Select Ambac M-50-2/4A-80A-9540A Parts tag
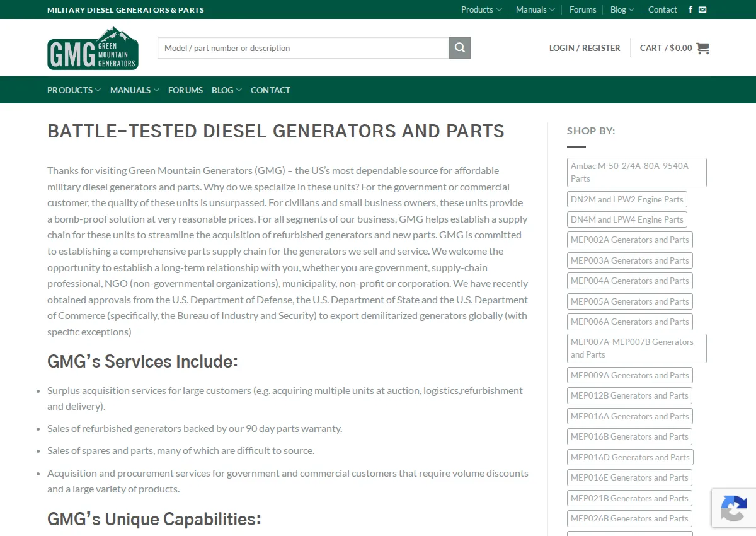The width and height of the screenshot is (756, 536). (x=636, y=172)
